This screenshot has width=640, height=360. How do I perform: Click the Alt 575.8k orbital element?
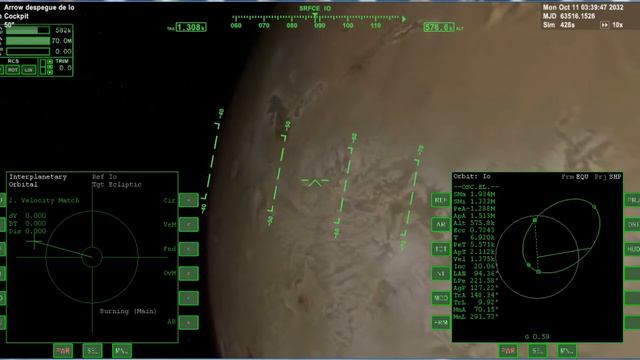click(x=474, y=223)
